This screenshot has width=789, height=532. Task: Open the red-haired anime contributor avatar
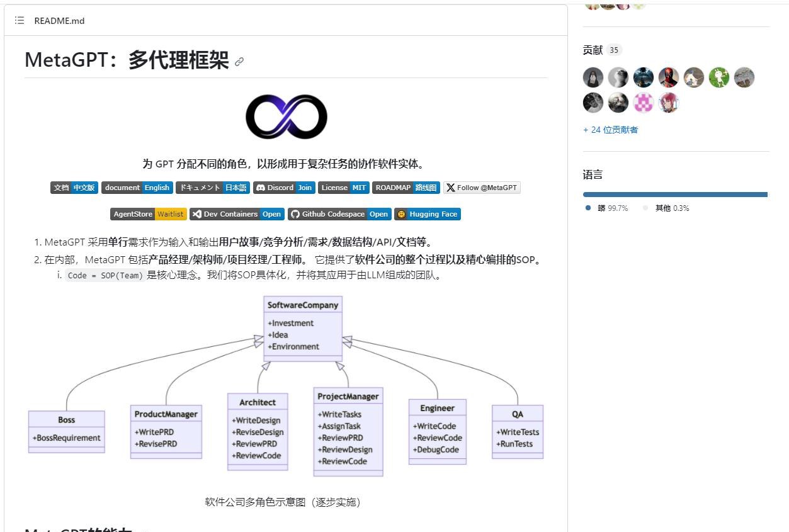pos(669,103)
